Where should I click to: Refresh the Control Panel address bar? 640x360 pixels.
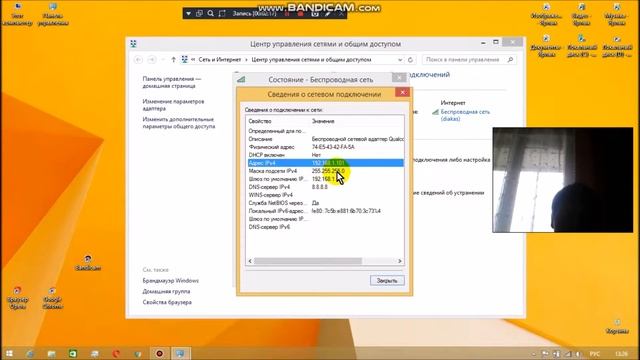tap(410, 60)
